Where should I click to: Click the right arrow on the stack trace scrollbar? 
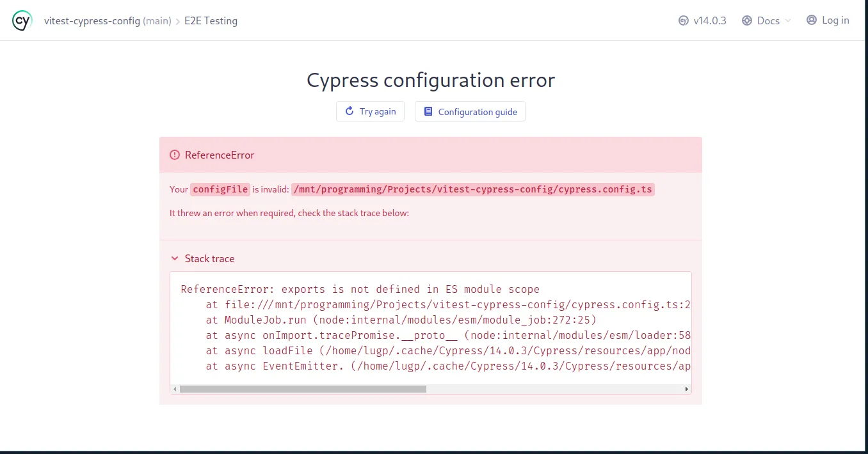click(x=686, y=388)
